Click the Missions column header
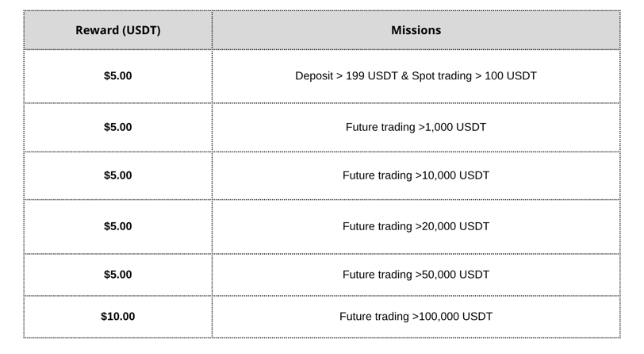644x354 pixels. coord(416,30)
